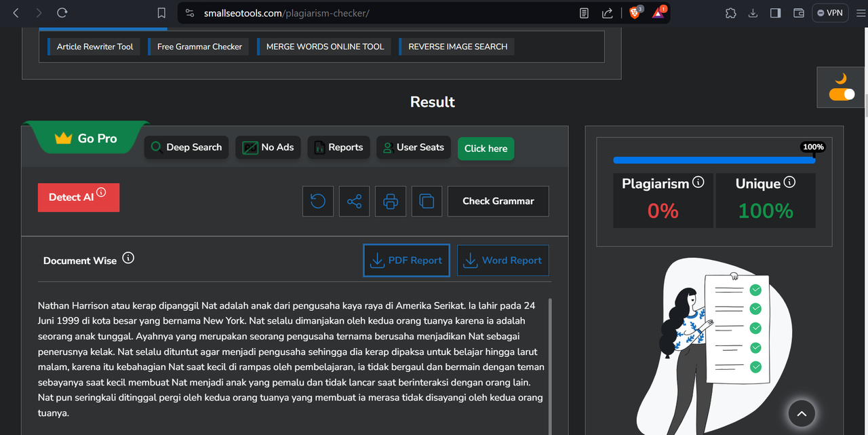
Task: Open browser downloads
Action: pos(753,13)
